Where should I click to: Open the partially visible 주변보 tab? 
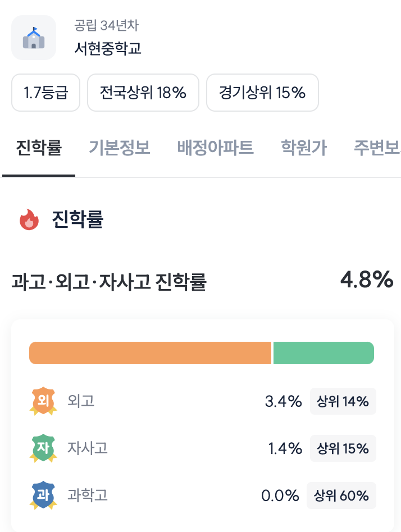click(377, 148)
